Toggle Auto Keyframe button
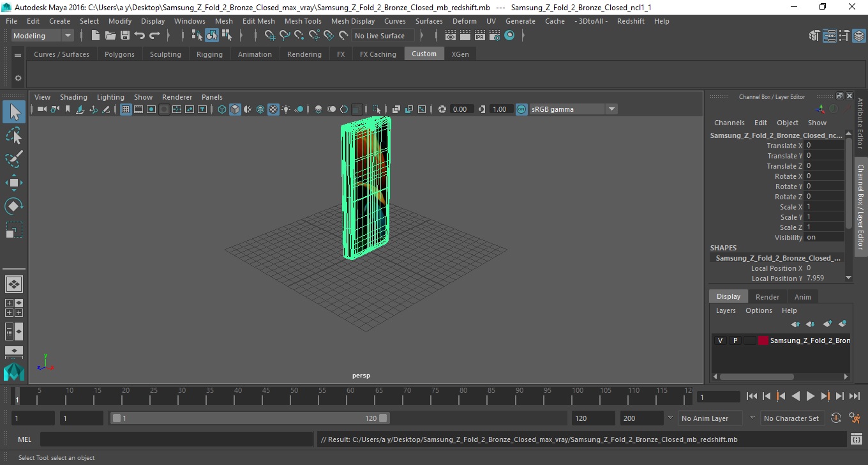 pyautogui.click(x=836, y=418)
